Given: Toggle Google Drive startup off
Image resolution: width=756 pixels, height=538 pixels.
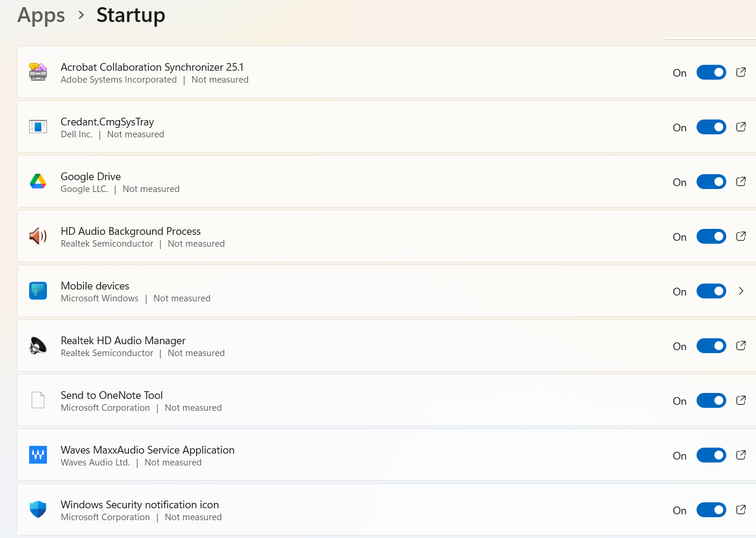Looking at the screenshot, I should coord(711,182).
